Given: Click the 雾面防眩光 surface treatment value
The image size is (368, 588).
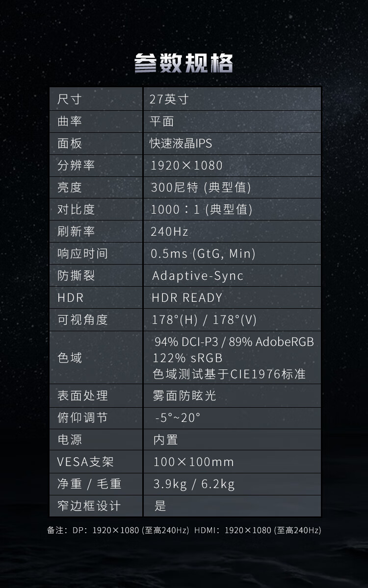Looking at the screenshot, I should [x=184, y=396].
